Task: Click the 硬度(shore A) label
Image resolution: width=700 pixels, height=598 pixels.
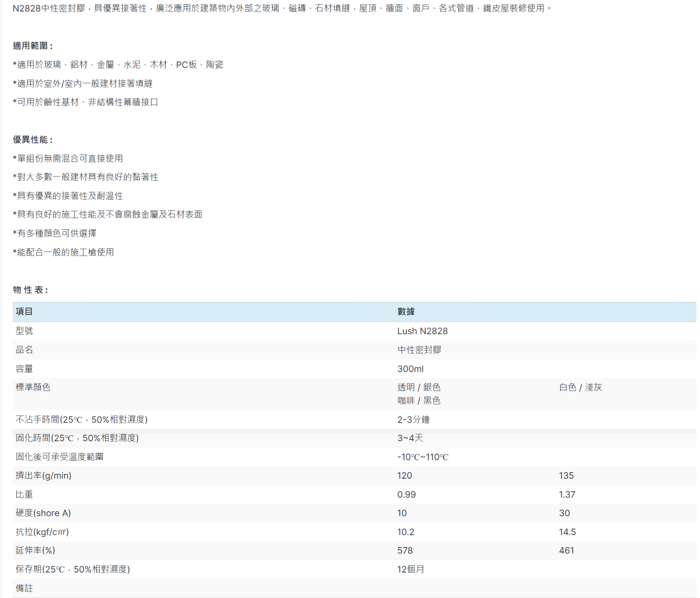Action: [43, 513]
